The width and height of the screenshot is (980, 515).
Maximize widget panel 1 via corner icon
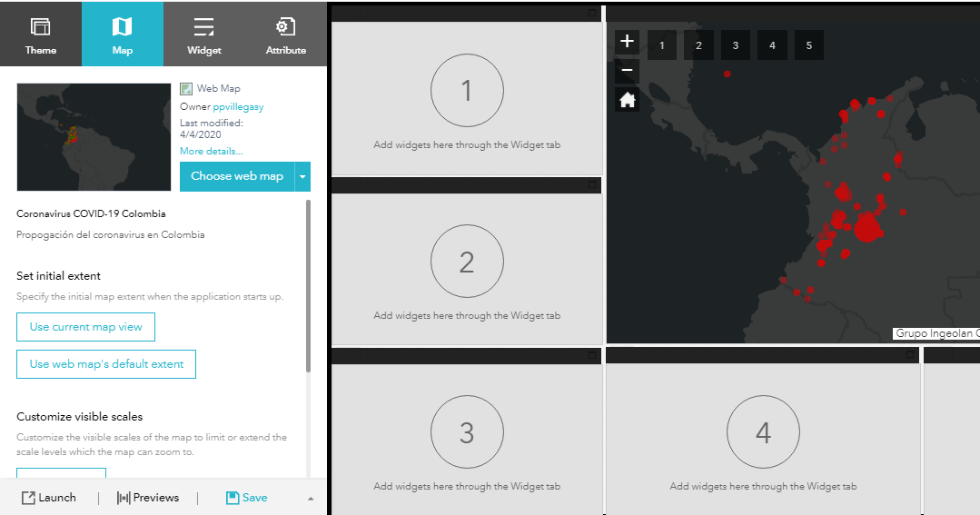(x=592, y=13)
